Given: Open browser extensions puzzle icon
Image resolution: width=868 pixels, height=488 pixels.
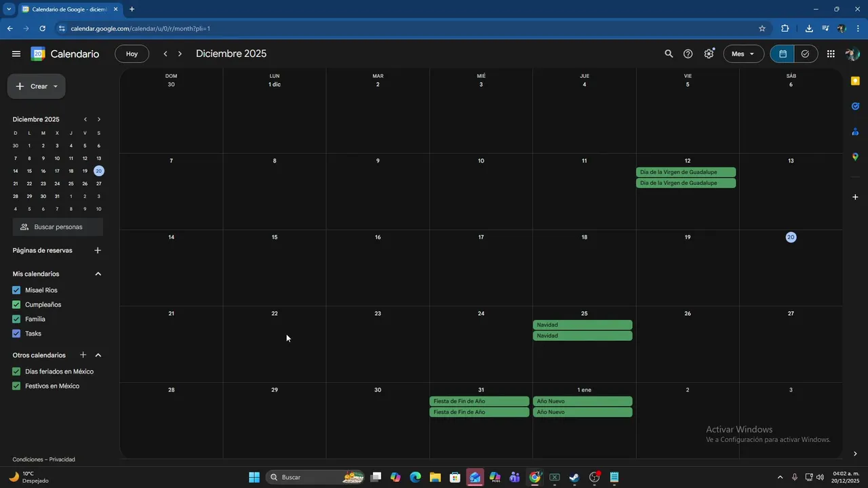Looking at the screenshot, I should [785, 28].
